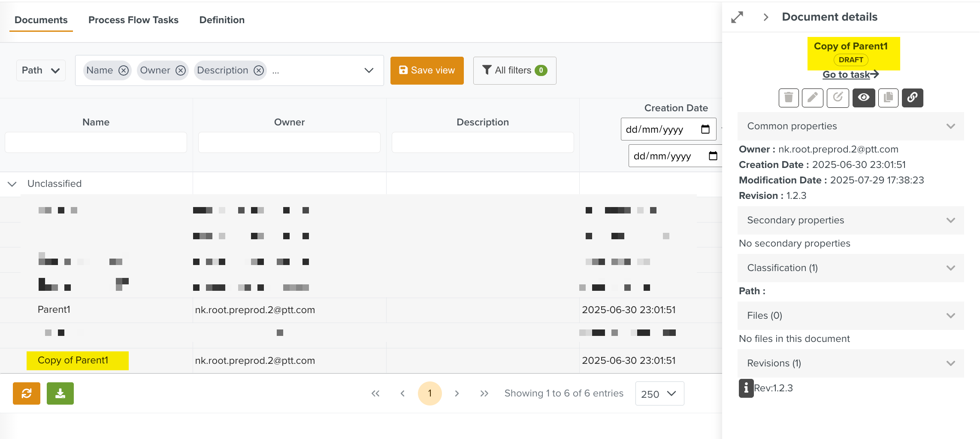Click the chain link icon
This screenshot has width=980, height=439.
[912, 98]
